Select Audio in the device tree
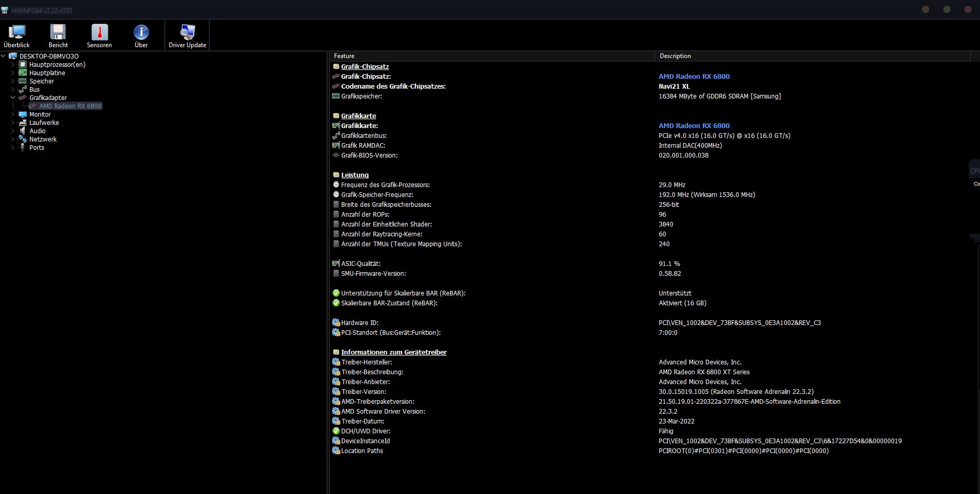The width and height of the screenshot is (980, 494). (x=37, y=131)
